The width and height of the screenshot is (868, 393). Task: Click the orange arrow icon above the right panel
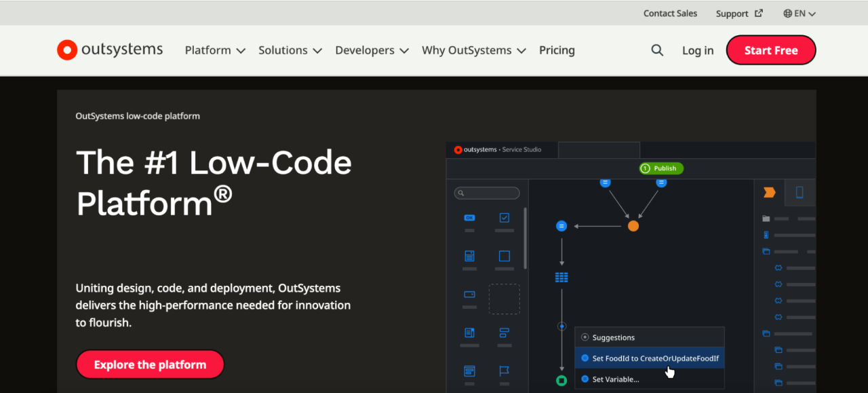(769, 192)
